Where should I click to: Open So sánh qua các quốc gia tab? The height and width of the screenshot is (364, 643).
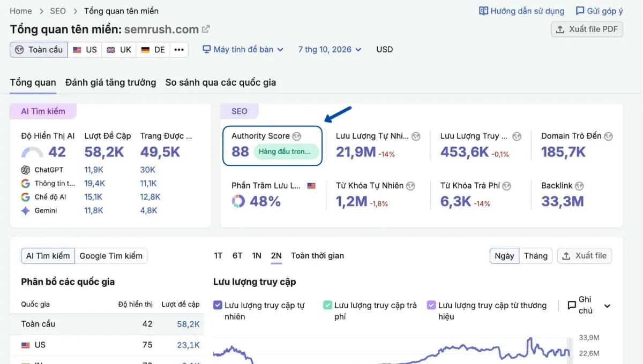pos(221,82)
